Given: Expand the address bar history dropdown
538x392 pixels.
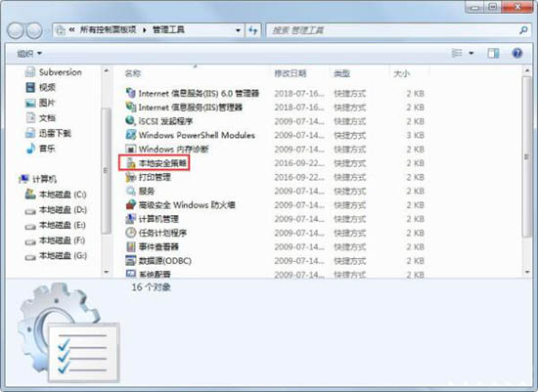Looking at the screenshot, I should (x=238, y=30).
